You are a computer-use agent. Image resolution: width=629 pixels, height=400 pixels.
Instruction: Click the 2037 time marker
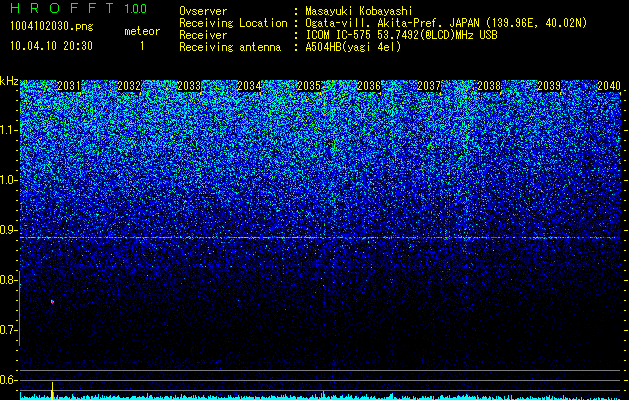pyautogui.click(x=429, y=86)
